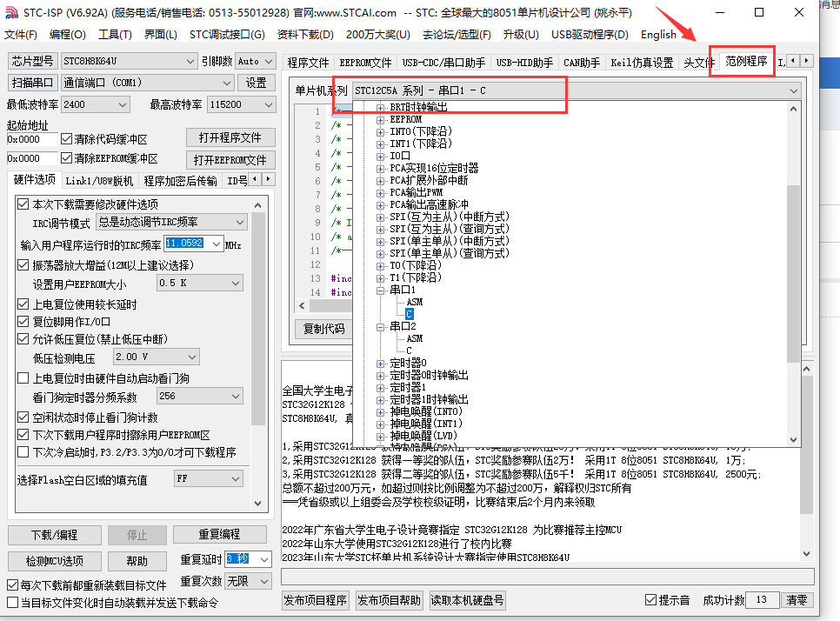Select C example under 串口2

(410, 351)
